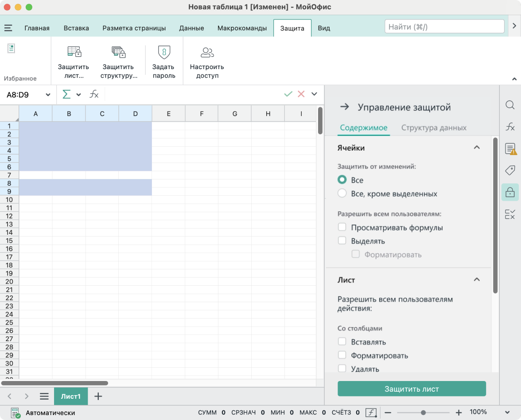This screenshot has height=420, width=521.
Task: Open the cell name box dropdown
Action: coord(48,95)
